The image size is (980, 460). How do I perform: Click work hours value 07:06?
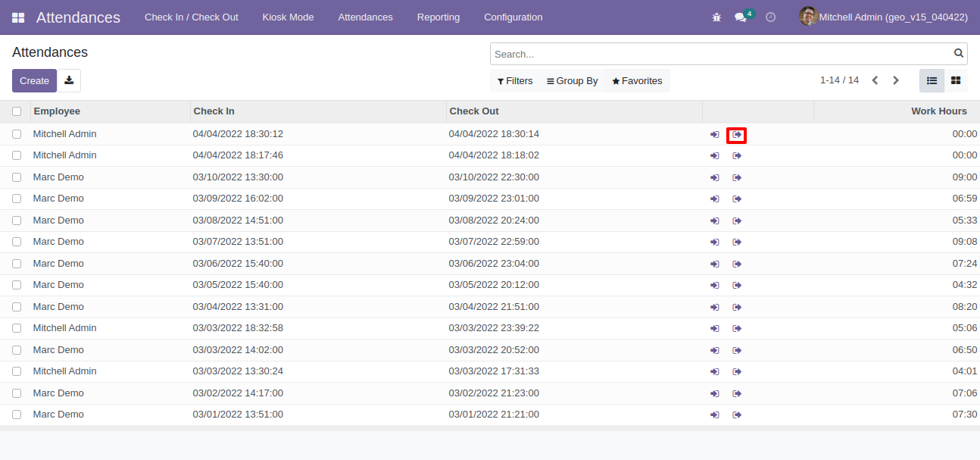[965, 393]
